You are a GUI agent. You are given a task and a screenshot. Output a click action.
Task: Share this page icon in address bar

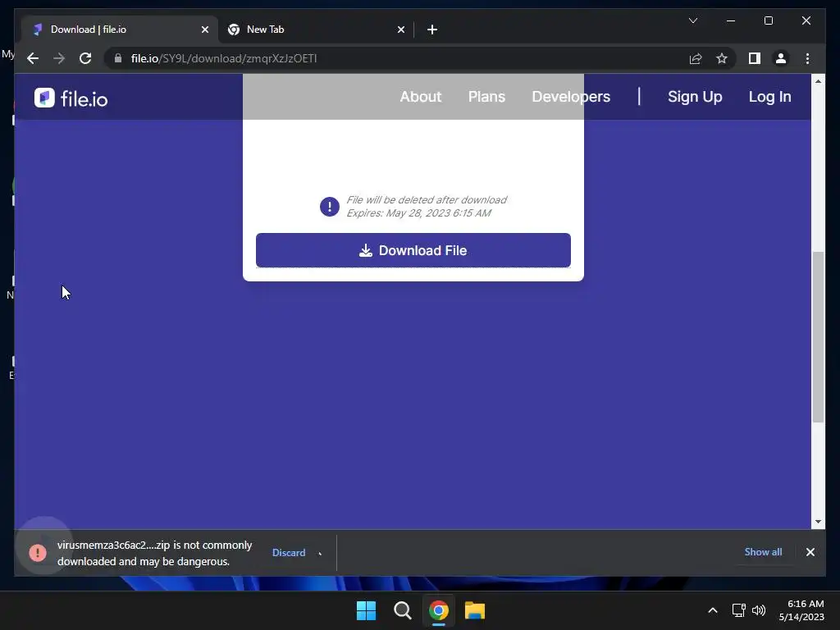(696, 58)
